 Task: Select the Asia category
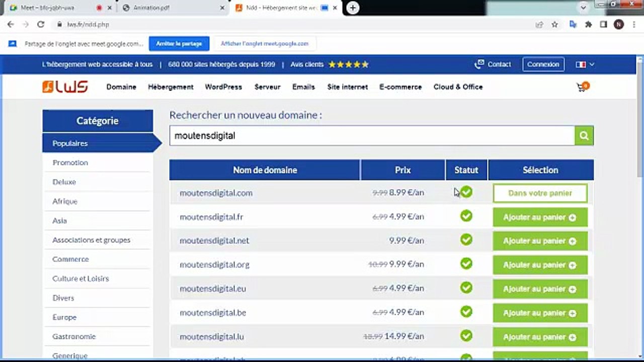(x=98, y=220)
